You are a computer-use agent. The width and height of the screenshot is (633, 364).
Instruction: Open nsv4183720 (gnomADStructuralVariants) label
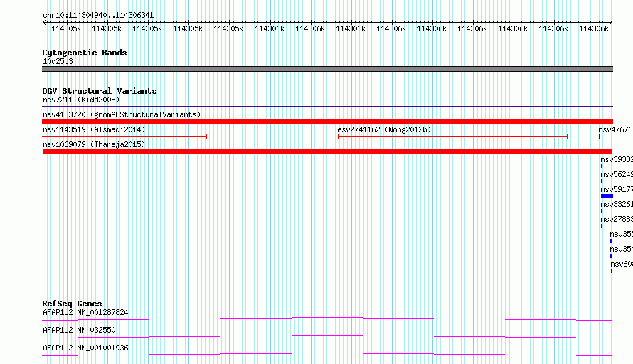122,114
